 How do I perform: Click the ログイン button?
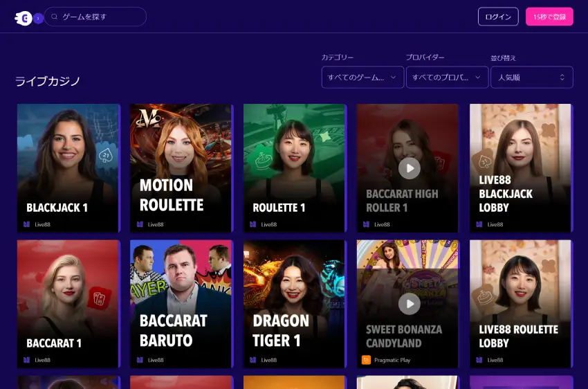(x=498, y=17)
